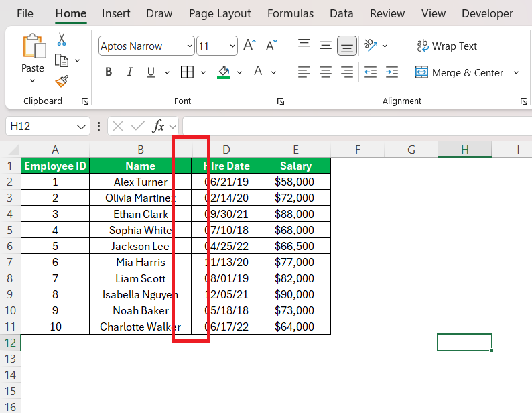Align text to the left
Screen dimensions: 532x413
coord(304,72)
